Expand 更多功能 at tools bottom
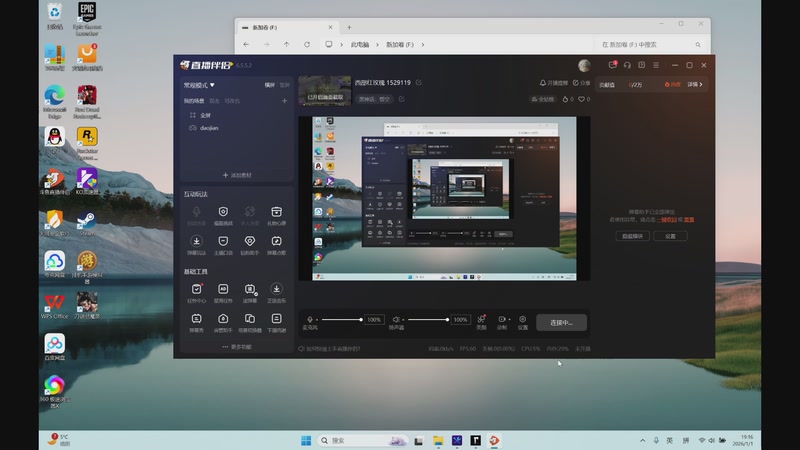The width and height of the screenshot is (800, 450). (237, 347)
